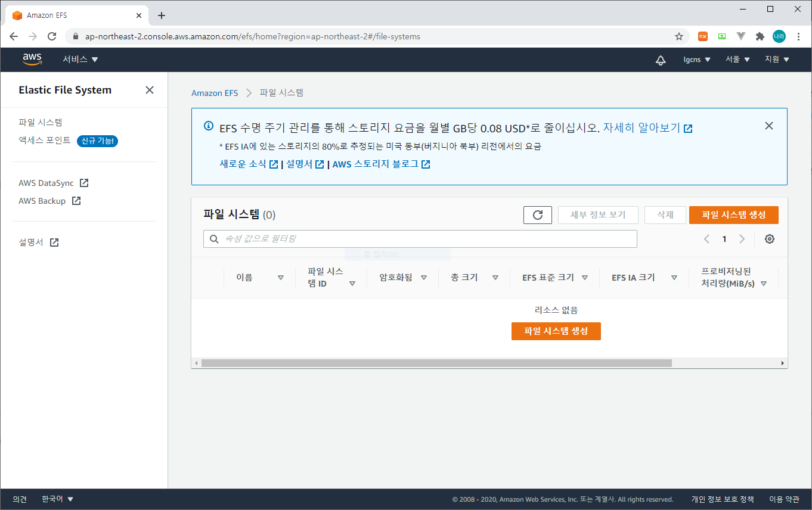Click the search magnifier icon in filter box
The width and height of the screenshot is (812, 510).
215,239
